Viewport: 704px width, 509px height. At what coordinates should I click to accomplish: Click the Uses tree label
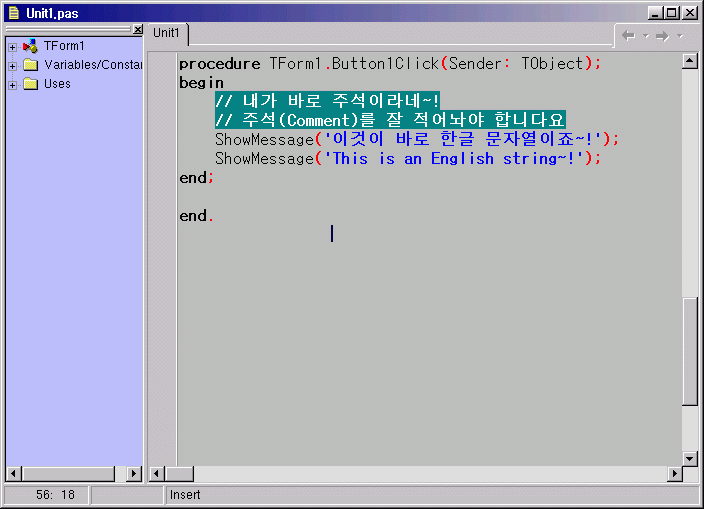57,84
